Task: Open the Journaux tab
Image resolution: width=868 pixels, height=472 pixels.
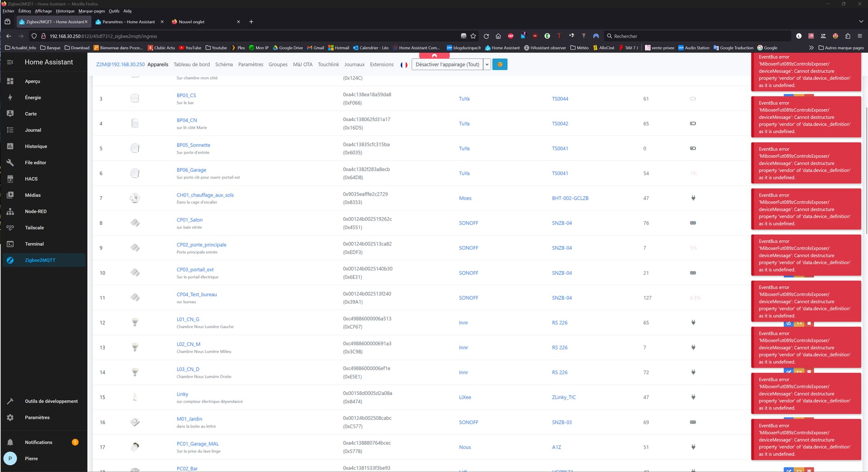Action: [354, 65]
